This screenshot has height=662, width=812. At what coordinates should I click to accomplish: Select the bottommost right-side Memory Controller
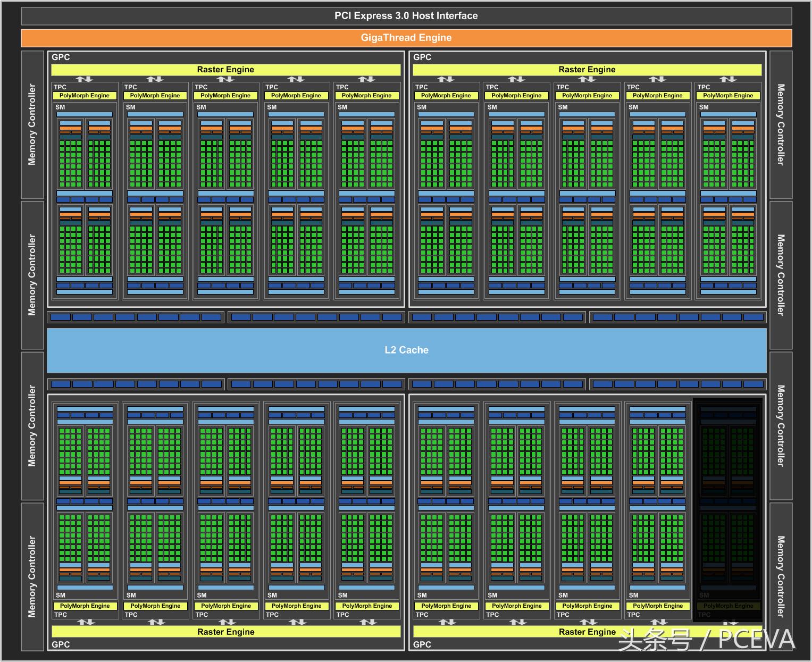(x=780, y=576)
